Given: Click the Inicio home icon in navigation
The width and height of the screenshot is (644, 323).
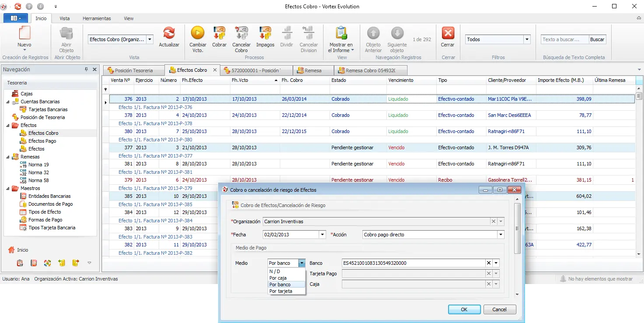Looking at the screenshot, I should tap(11, 250).
